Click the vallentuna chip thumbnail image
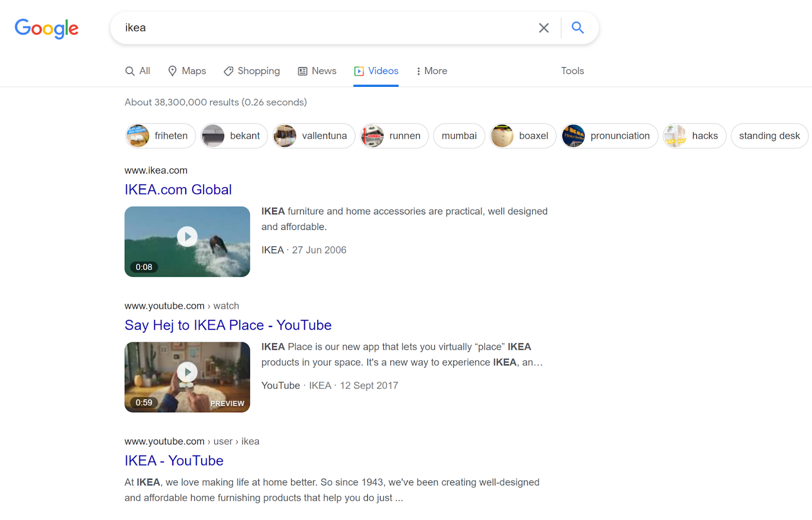 (x=285, y=136)
